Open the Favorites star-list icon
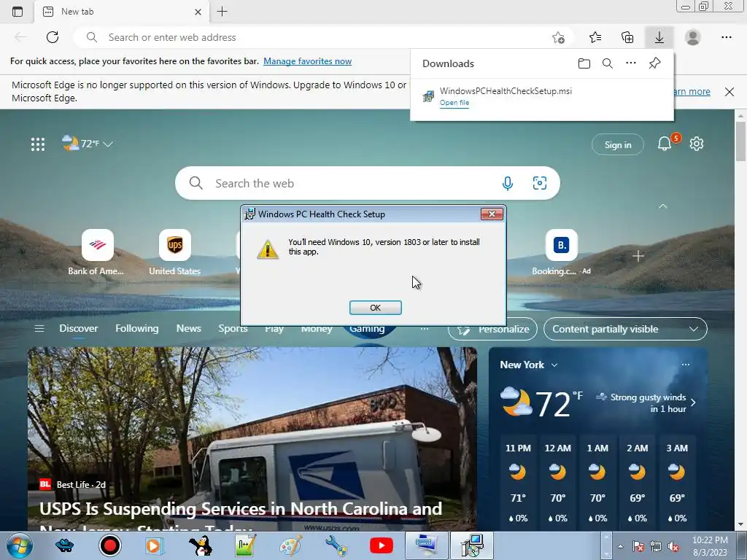 pos(595,37)
